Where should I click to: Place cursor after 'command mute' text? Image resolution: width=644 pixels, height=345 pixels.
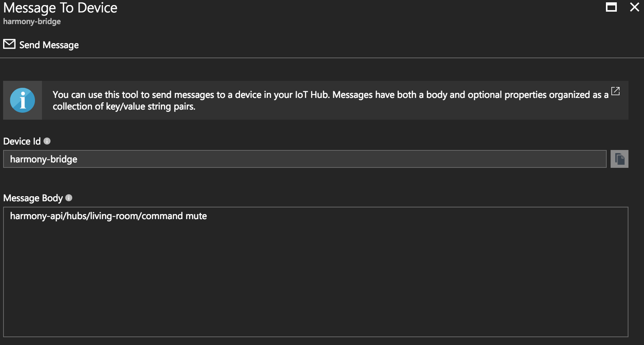coord(208,216)
